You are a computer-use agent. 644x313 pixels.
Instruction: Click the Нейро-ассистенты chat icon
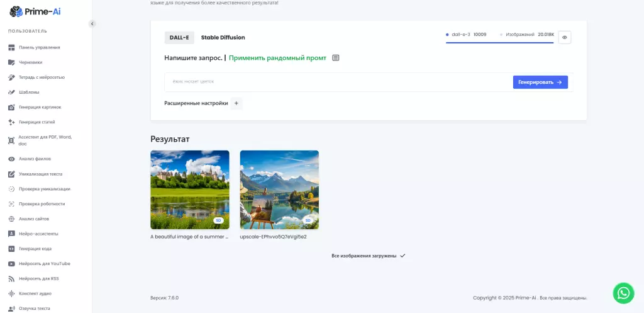[x=11, y=234]
